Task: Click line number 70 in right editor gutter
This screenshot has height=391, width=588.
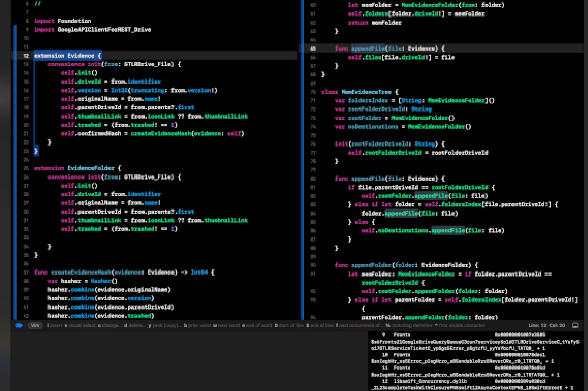Action: (313, 92)
